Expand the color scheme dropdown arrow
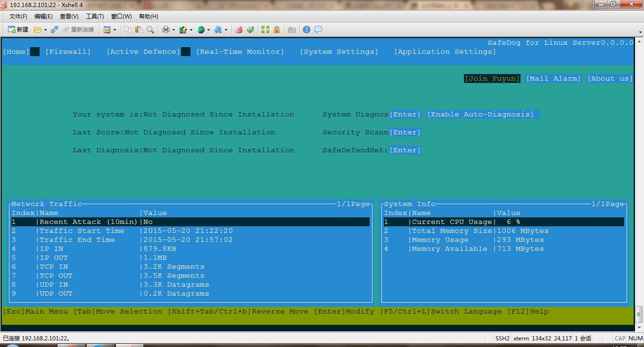 [x=191, y=30]
